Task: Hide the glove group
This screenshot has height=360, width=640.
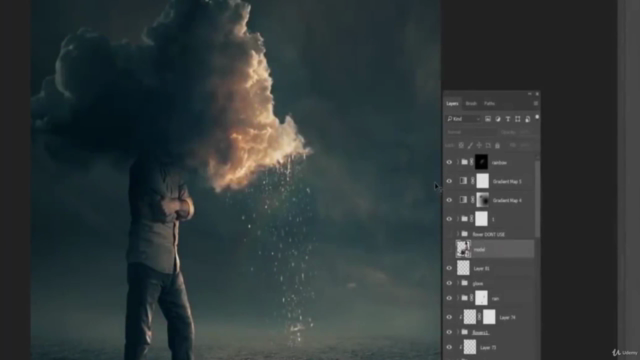Action: pos(449,283)
